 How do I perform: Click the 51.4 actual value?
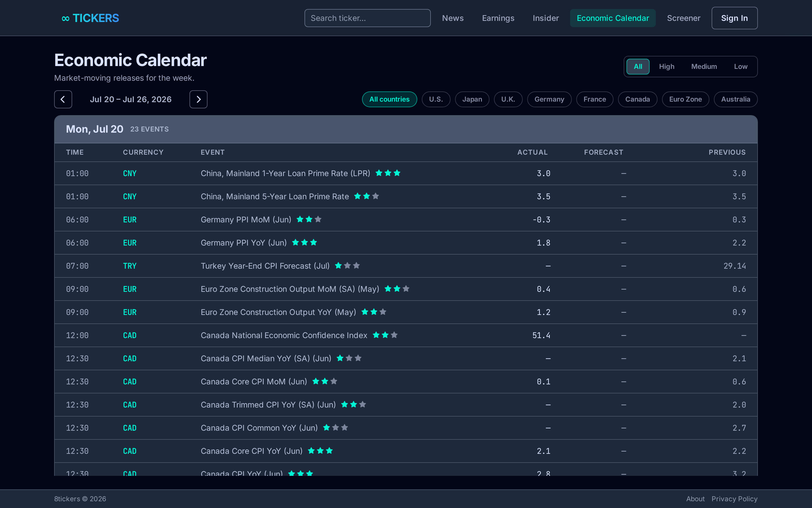click(541, 335)
